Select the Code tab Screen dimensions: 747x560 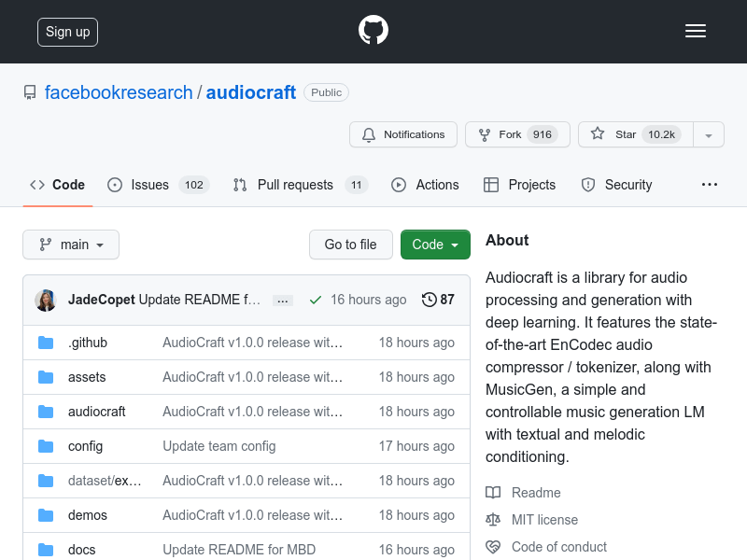coord(58,185)
